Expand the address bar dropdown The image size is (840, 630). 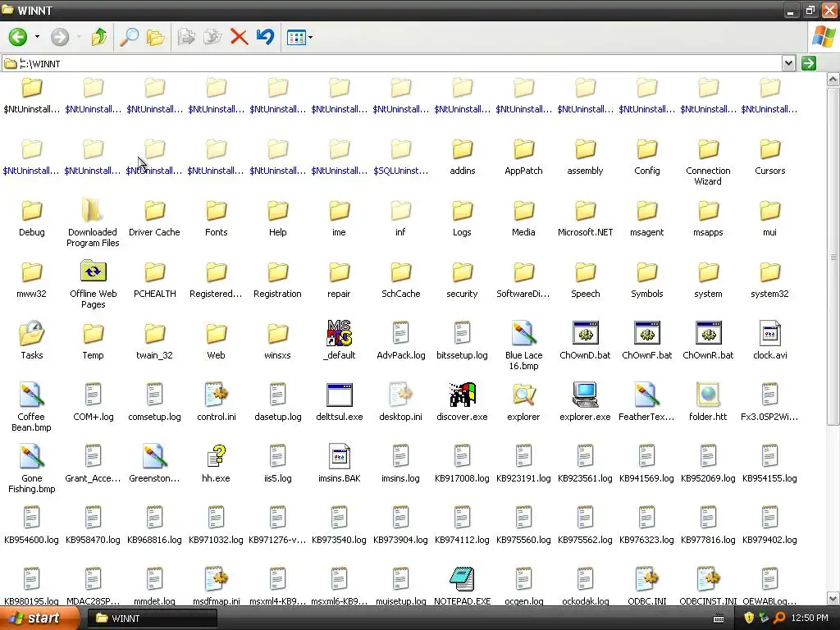click(788, 63)
